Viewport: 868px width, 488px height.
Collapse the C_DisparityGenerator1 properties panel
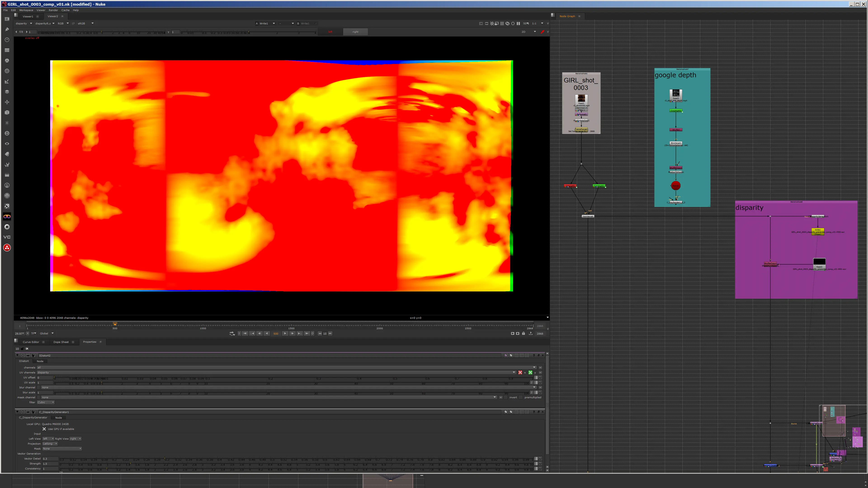pos(18,412)
